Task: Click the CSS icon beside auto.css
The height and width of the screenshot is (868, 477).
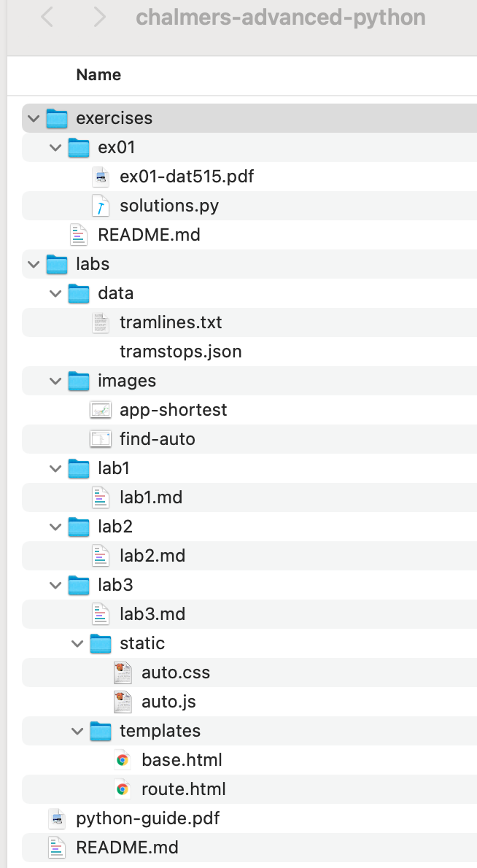Action: coord(122,673)
